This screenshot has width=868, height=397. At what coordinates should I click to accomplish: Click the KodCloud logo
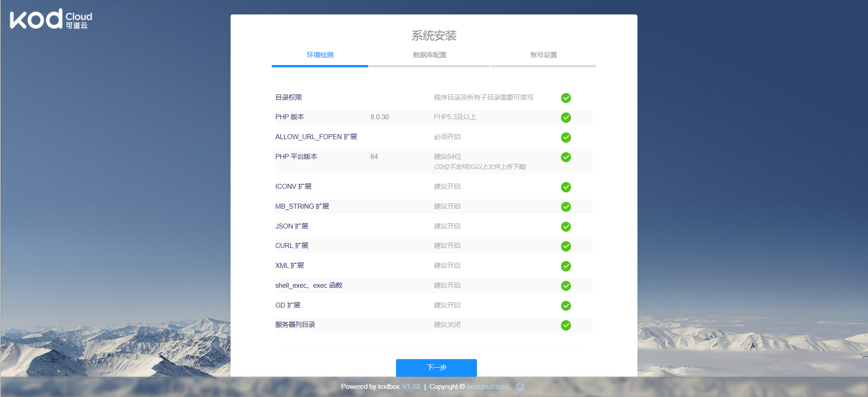(51, 19)
